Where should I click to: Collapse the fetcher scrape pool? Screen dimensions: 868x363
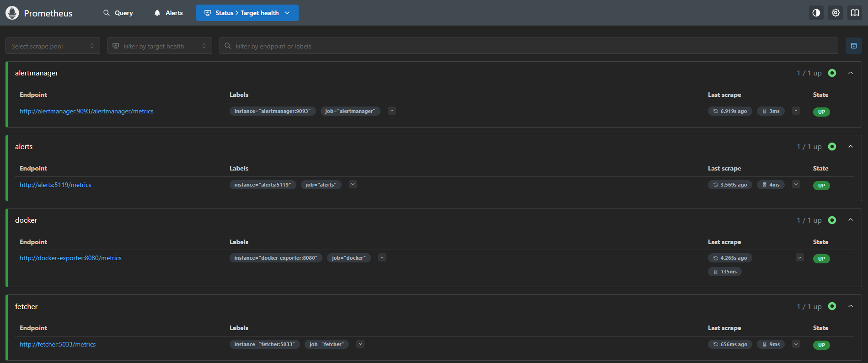point(851,306)
